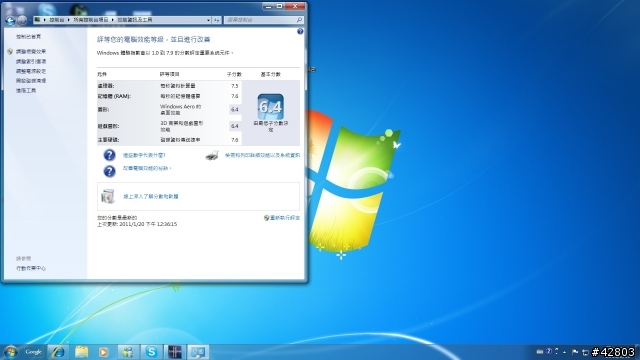640x360 pixels.
Task: Select the 效能資訊及工具 breadcrumb
Action: [135, 20]
